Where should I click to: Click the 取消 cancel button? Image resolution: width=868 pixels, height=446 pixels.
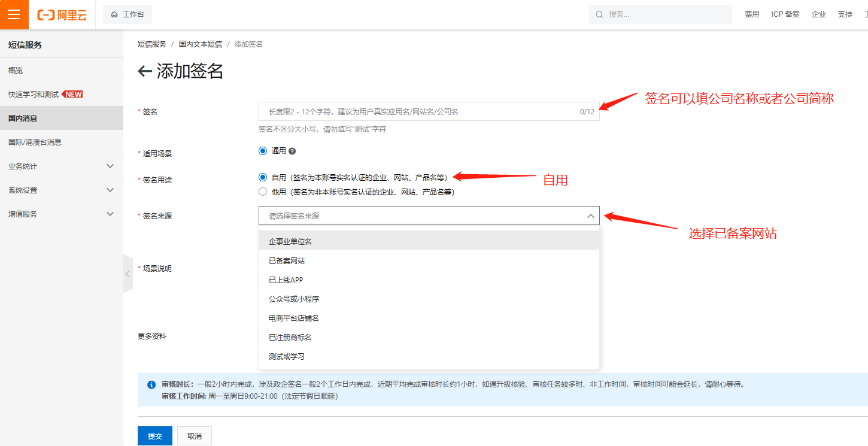tap(195, 436)
